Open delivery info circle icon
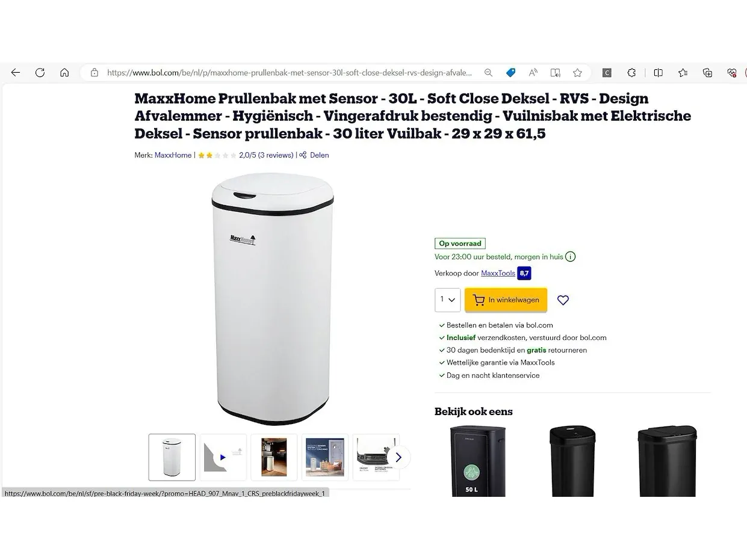 tap(571, 257)
